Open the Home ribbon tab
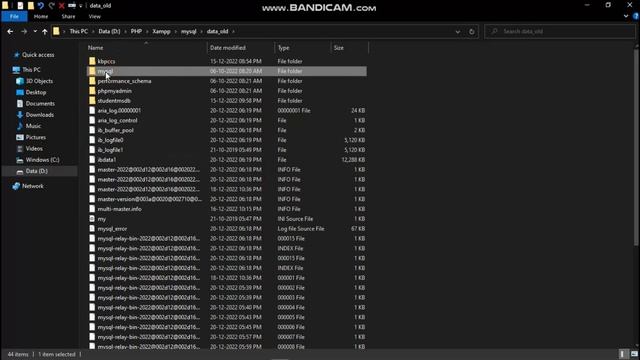The height and width of the screenshot is (360, 640). (x=41, y=17)
